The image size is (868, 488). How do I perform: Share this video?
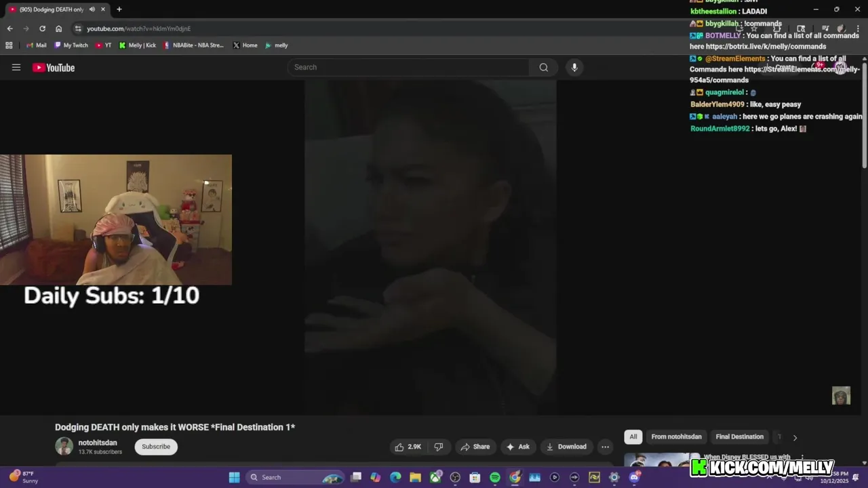click(x=475, y=447)
